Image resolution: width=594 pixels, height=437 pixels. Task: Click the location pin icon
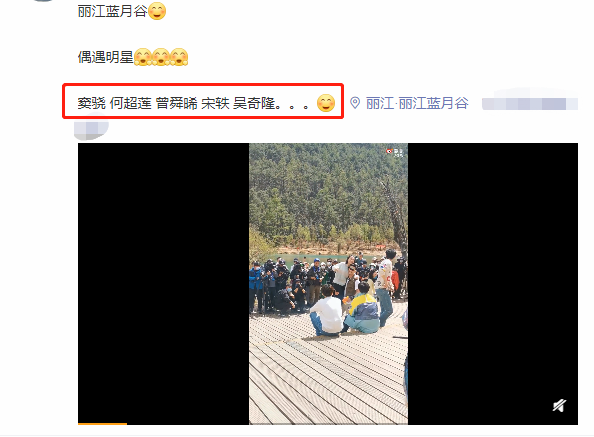(x=355, y=103)
